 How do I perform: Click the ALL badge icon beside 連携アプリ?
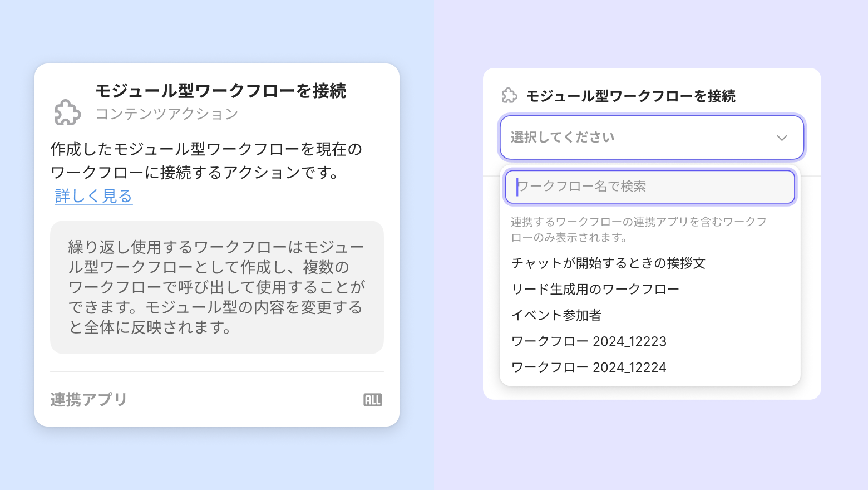[x=372, y=400]
